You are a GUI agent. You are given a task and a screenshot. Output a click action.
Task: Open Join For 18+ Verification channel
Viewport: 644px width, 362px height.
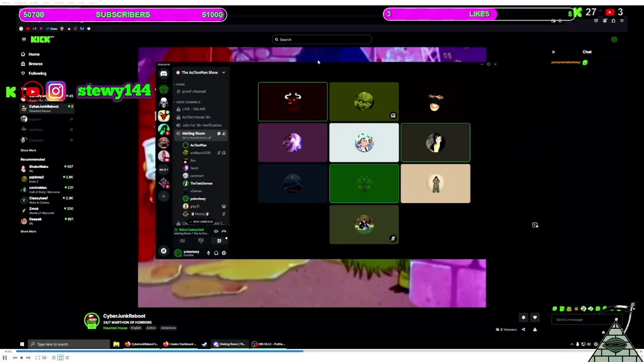pyautogui.click(x=201, y=125)
